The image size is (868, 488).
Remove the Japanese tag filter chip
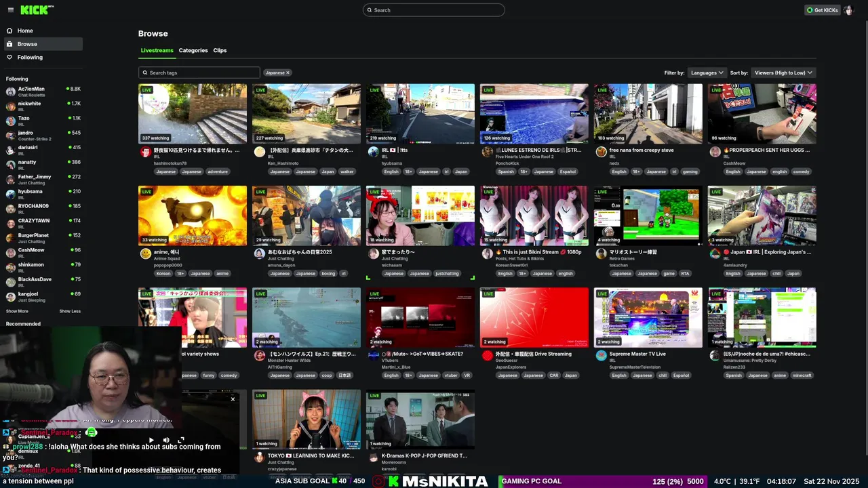click(x=288, y=73)
